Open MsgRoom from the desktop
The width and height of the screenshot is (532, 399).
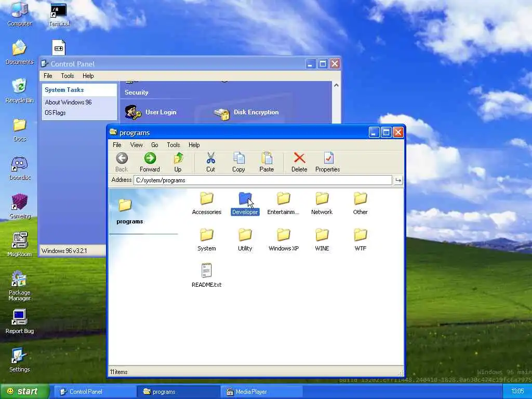[20, 245]
